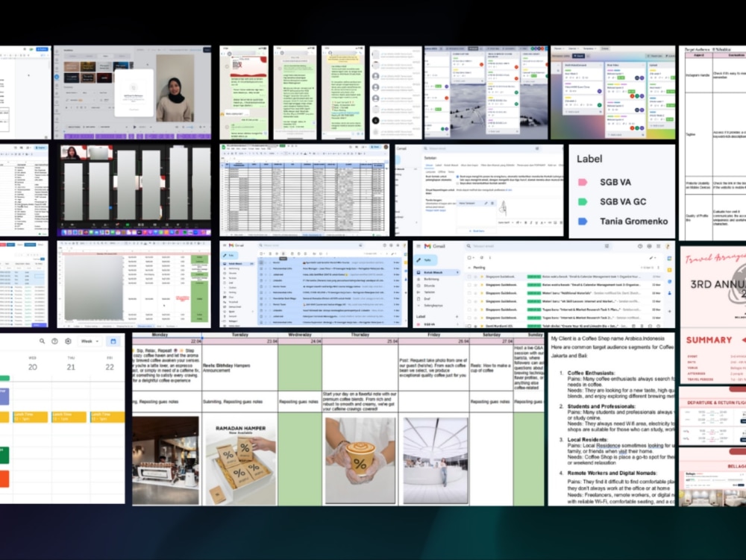Open Terkirim folder in Gmail Penting window
This screenshot has width=746, height=560.
click(x=429, y=292)
